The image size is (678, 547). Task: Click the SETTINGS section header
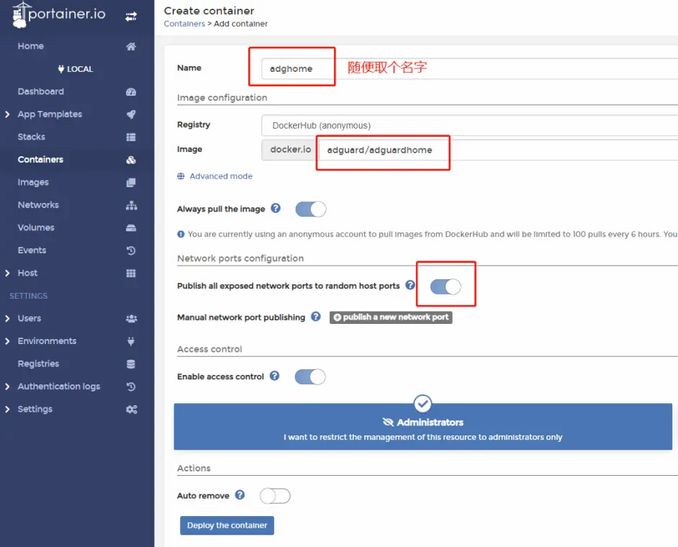29,296
